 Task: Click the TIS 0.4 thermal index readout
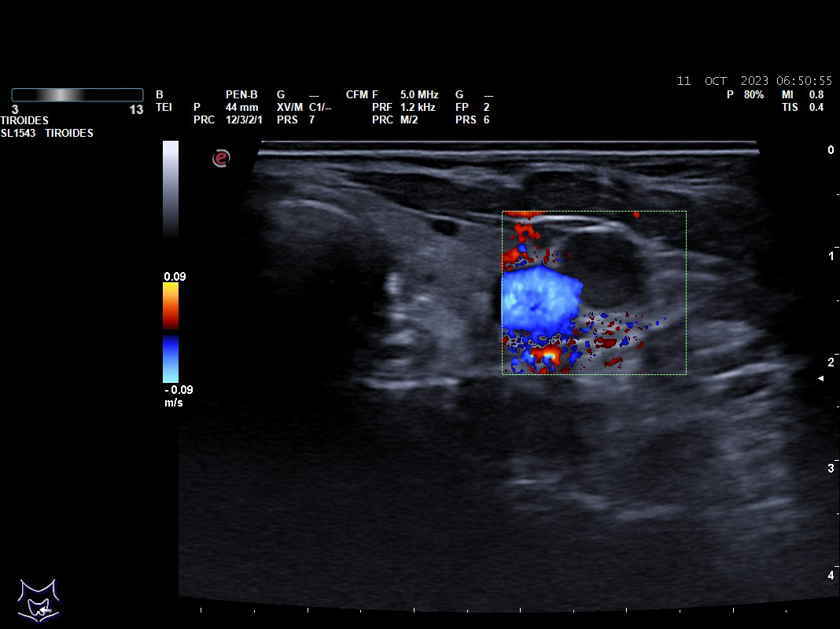pyautogui.click(x=802, y=107)
